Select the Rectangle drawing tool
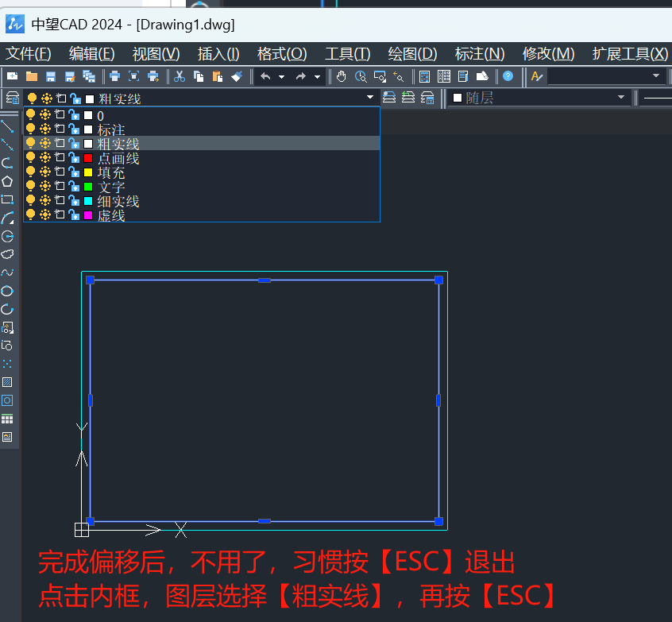This screenshot has width=672, height=622. (7, 199)
